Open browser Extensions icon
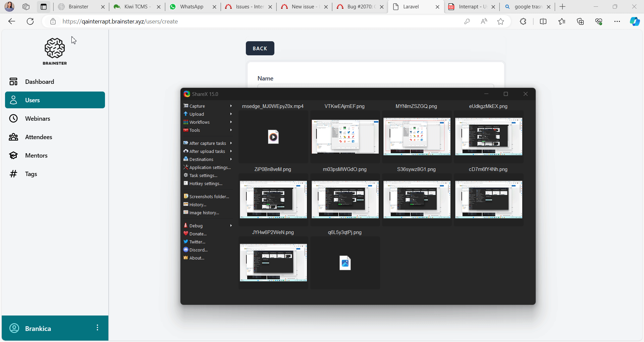 point(523,21)
